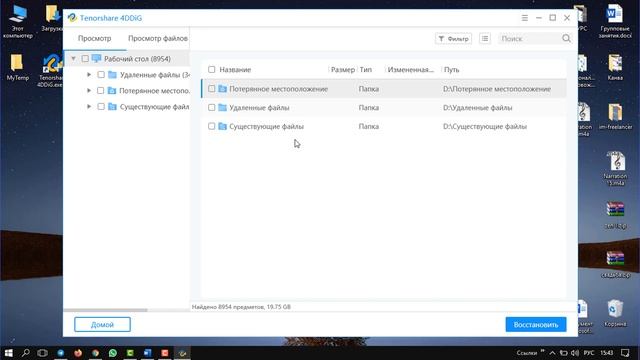Open the Tenorshare 4DDiG hamburger menu
The image size is (640, 360).
(524, 18)
